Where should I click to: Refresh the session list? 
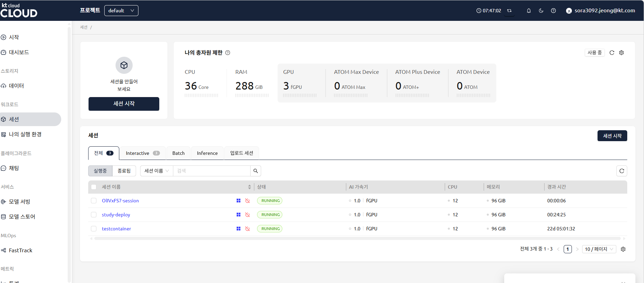click(x=622, y=171)
